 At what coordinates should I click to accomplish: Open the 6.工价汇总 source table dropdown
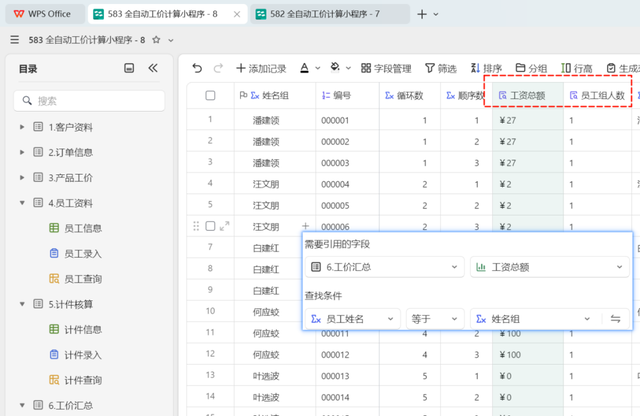[x=384, y=267]
